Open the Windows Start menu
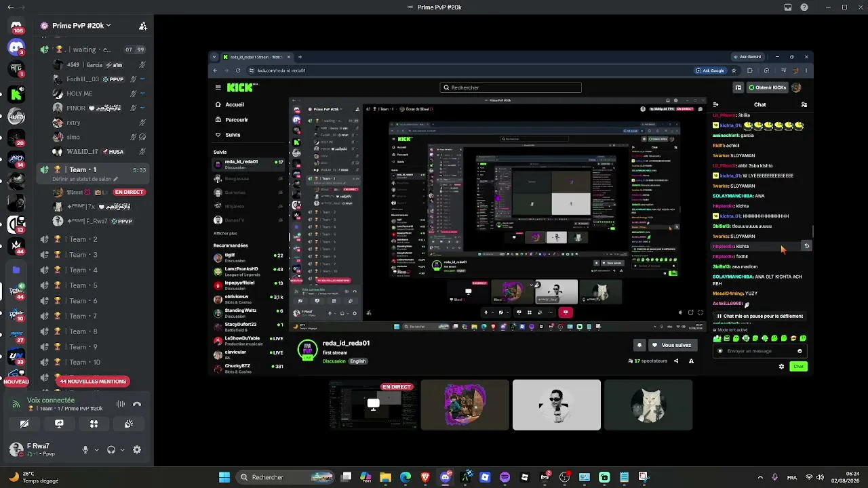 tap(224, 477)
